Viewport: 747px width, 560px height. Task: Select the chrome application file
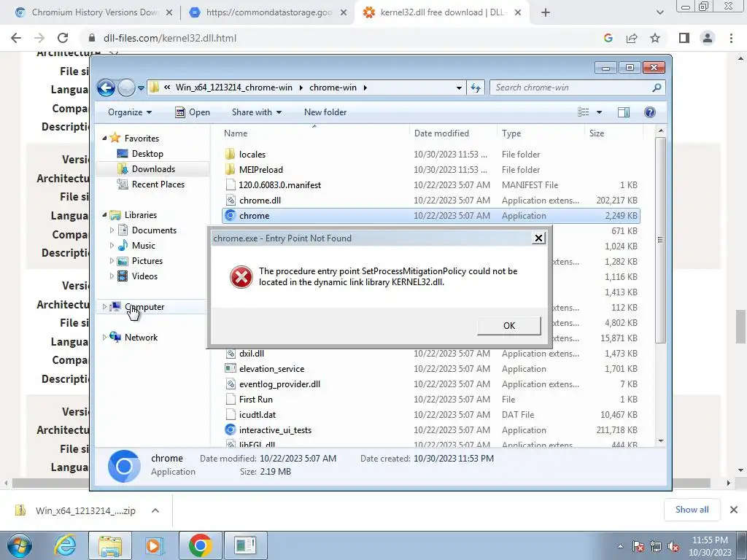[x=430, y=216]
